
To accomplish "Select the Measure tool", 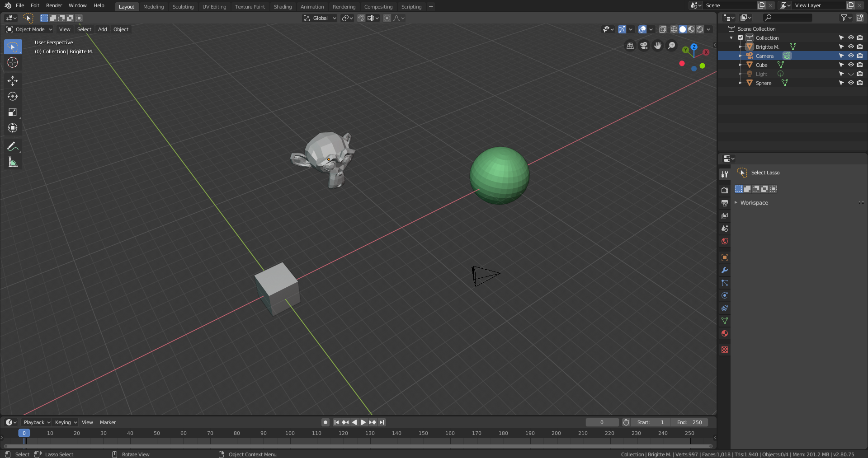I will [13, 163].
